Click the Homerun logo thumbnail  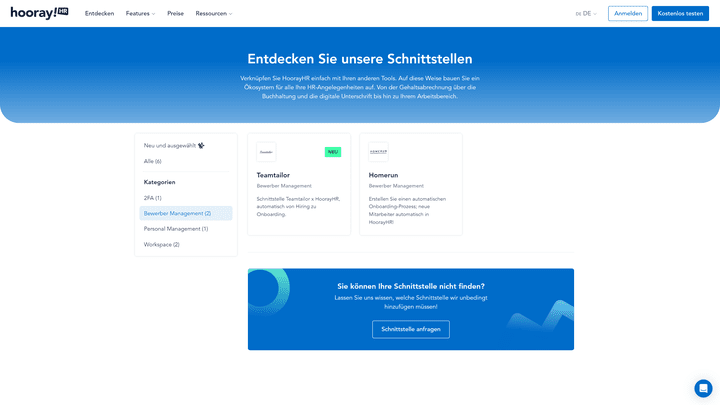pyautogui.click(x=378, y=152)
